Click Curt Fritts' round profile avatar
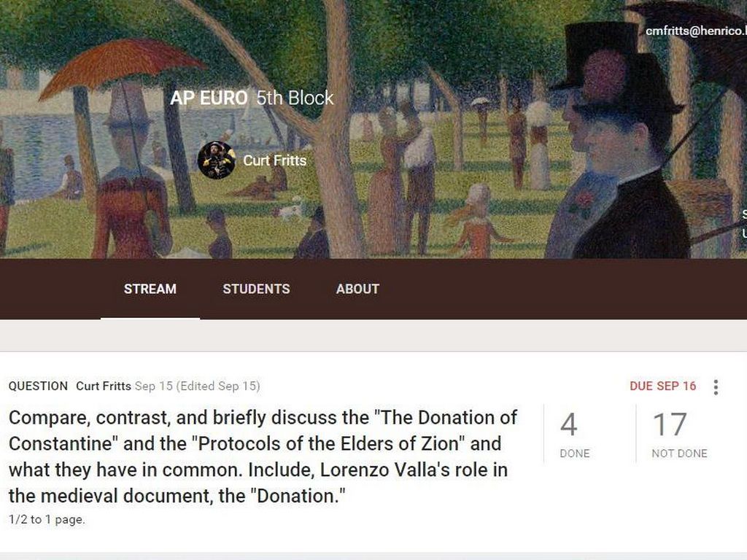747x560 pixels. pyautogui.click(x=217, y=160)
